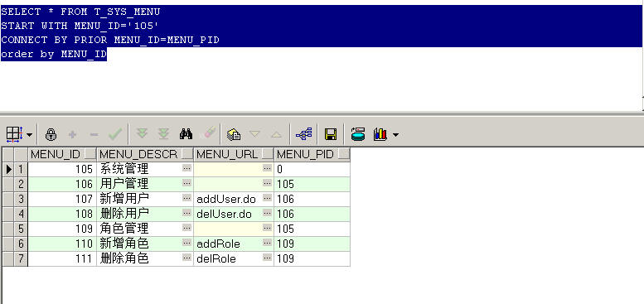Select row 2 via row number header
The image size is (644, 304).
click(21, 184)
